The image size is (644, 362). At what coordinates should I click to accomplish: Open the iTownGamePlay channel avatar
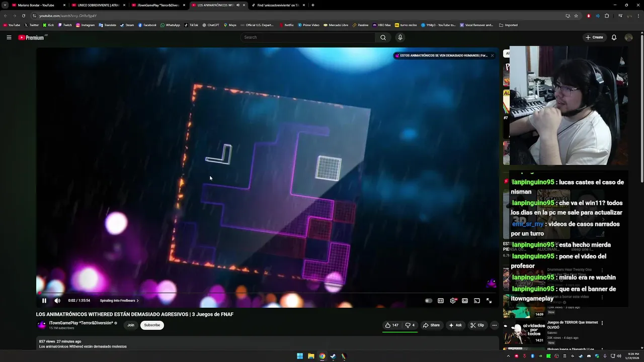(x=42, y=325)
